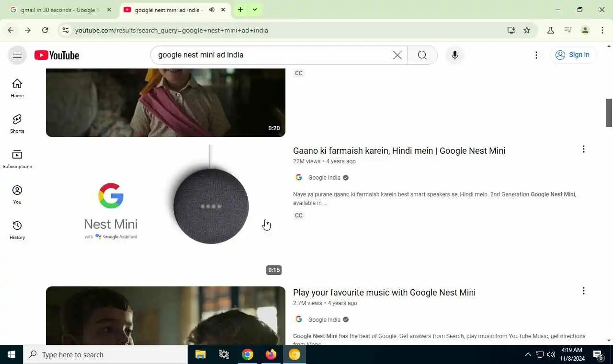The height and width of the screenshot is (364, 613).
Task: Open History in the sidebar
Action: tap(17, 230)
